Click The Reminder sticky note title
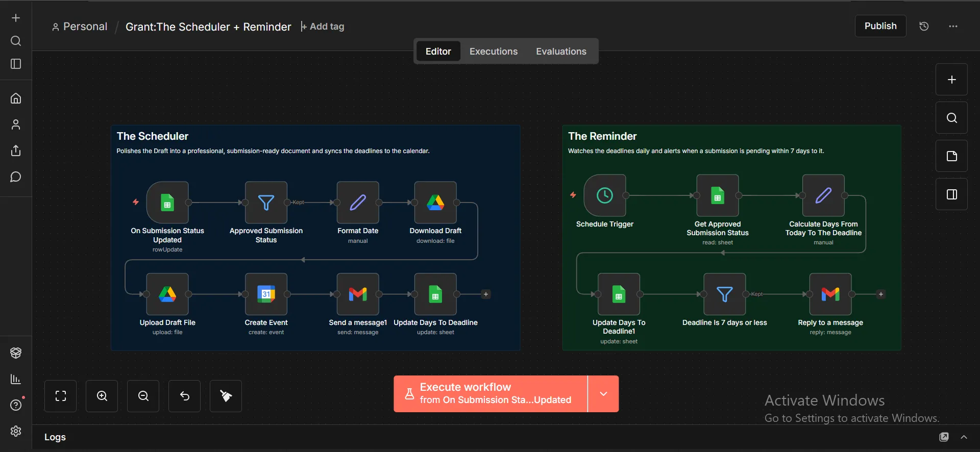Viewport: 980px width, 452px height. click(x=602, y=136)
